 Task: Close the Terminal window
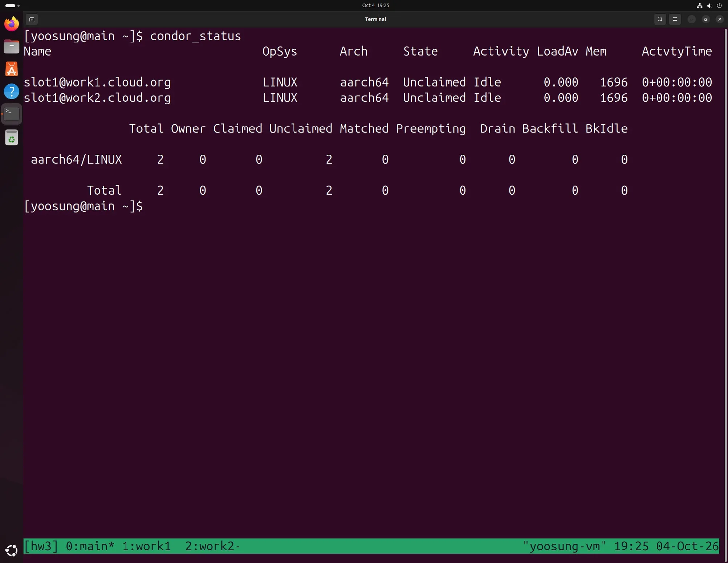pyautogui.click(x=720, y=19)
